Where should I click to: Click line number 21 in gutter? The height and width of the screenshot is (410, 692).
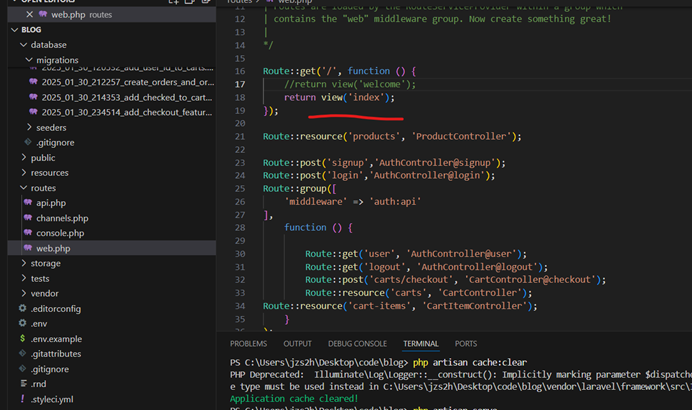pos(240,137)
